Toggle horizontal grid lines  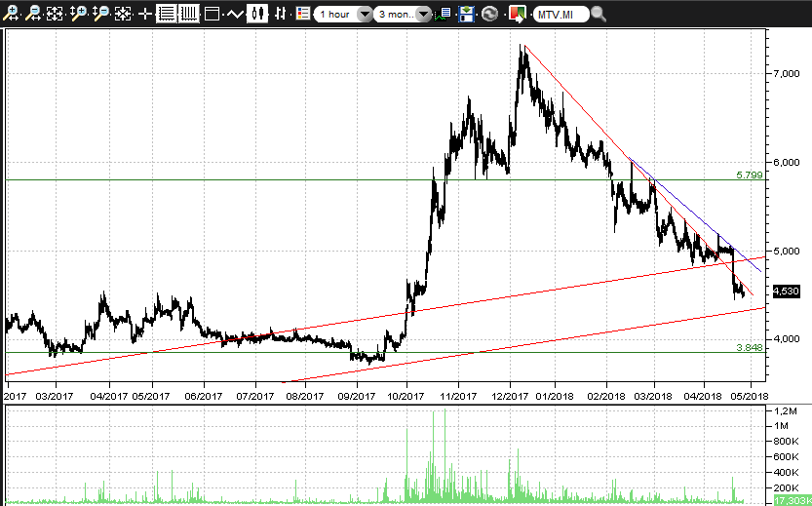[x=167, y=14]
